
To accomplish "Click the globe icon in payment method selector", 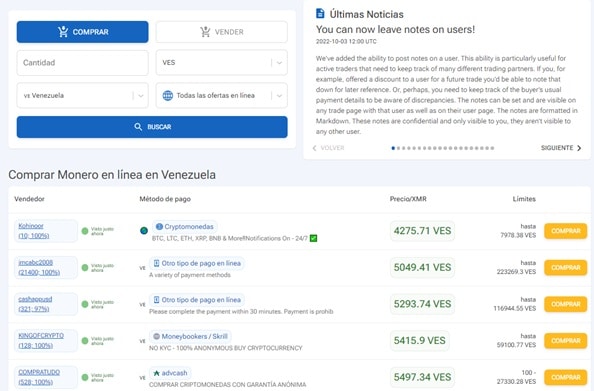I will pyautogui.click(x=167, y=95).
